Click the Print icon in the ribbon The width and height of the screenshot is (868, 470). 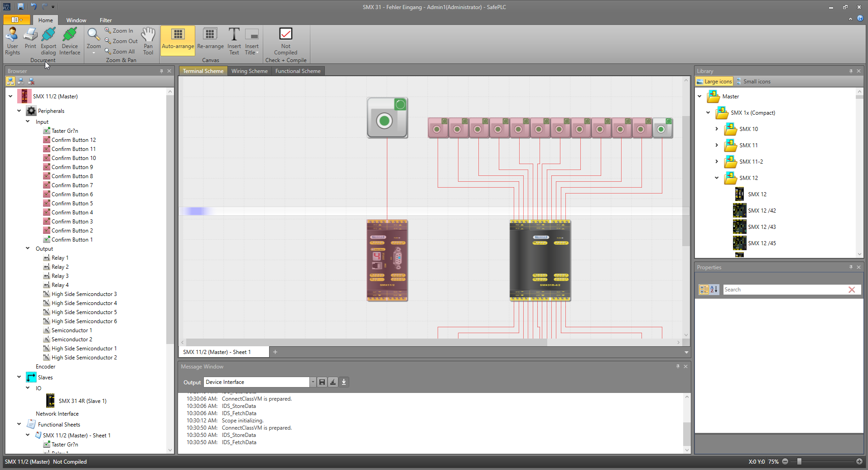click(30, 38)
